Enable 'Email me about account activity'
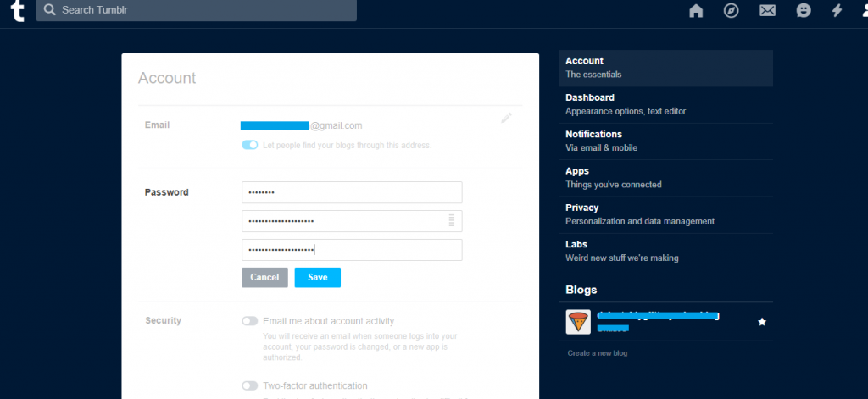This screenshot has width=868, height=399. [250, 321]
